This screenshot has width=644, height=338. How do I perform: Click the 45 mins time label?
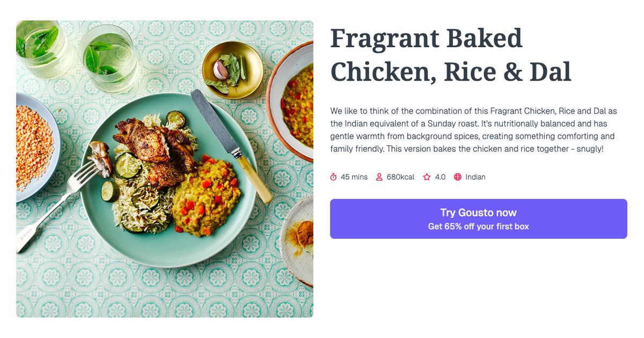(x=354, y=177)
